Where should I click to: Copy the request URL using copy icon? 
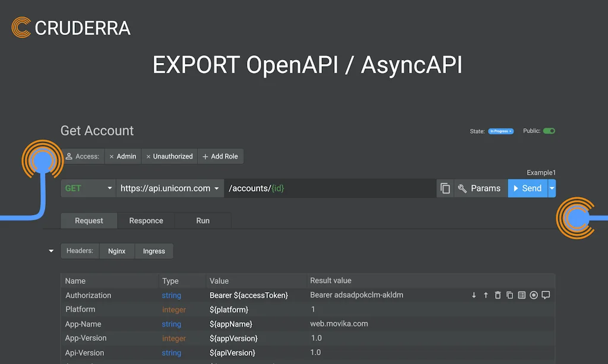coord(445,188)
